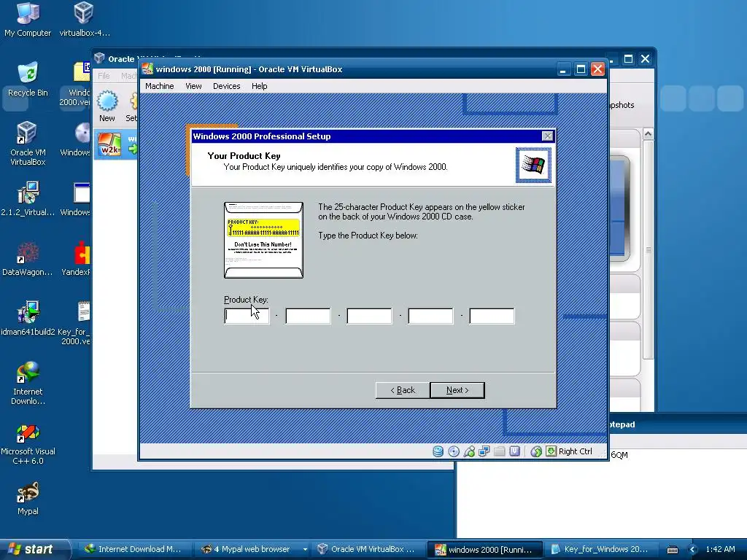Open the Machine menu
747x560 pixels.
pos(160,86)
